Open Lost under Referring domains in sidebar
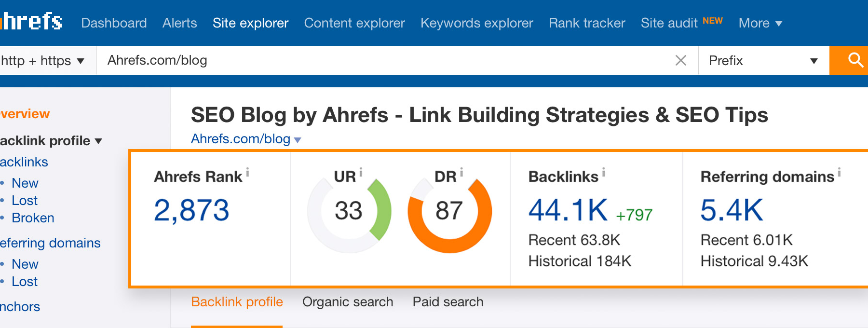The width and height of the screenshot is (868, 328). (x=25, y=282)
